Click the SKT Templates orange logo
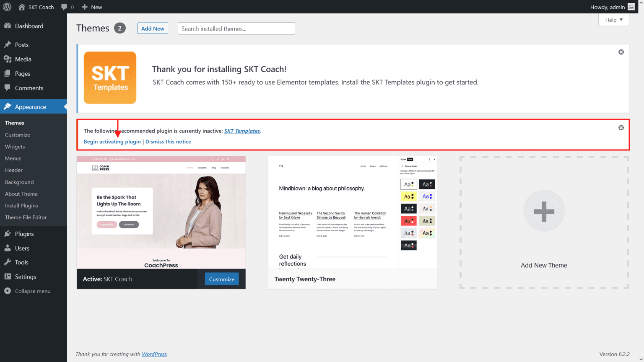Image resolution: width=644 pixels, height=362 pixels. [110, 78]
